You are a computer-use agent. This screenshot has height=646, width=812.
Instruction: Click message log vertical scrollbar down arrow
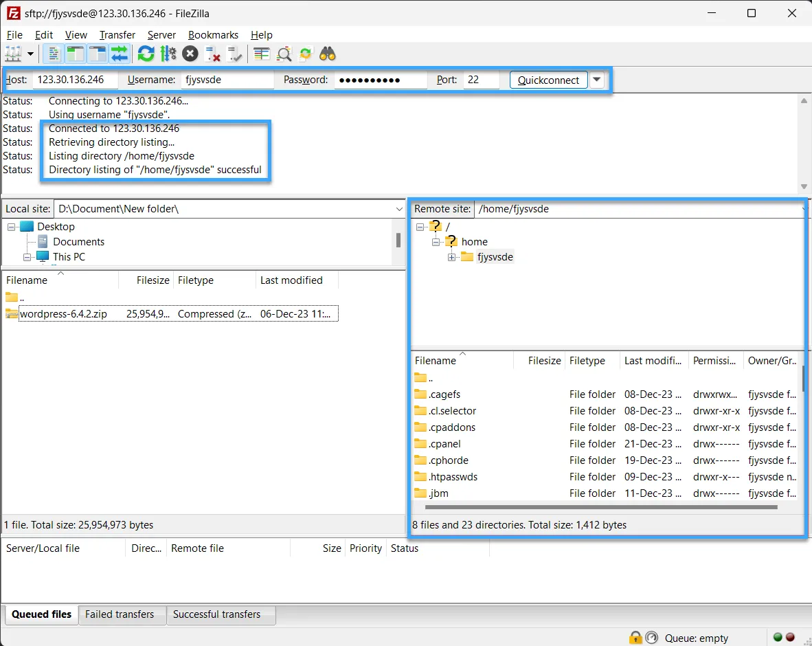coord(804,186)
